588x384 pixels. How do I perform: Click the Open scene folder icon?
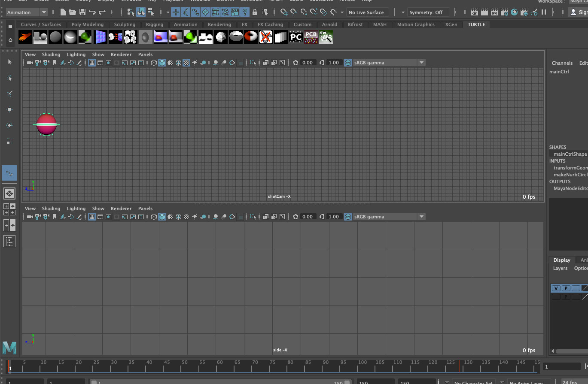73,12
